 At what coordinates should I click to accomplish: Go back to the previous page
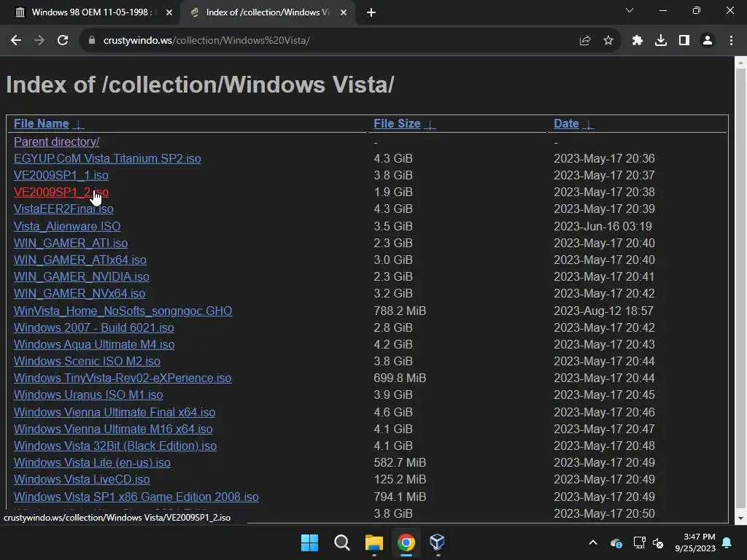[x=16, y=41]
